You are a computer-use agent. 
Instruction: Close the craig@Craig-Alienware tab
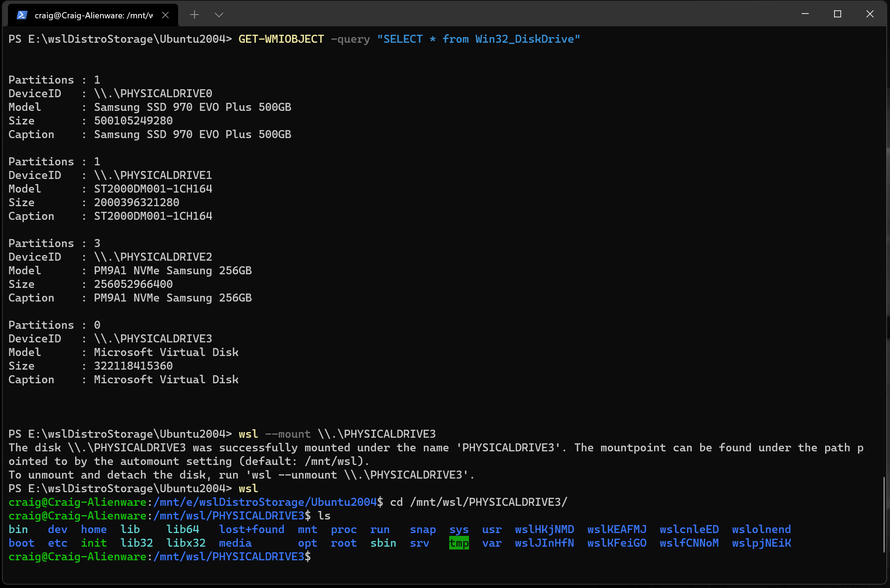165,15
